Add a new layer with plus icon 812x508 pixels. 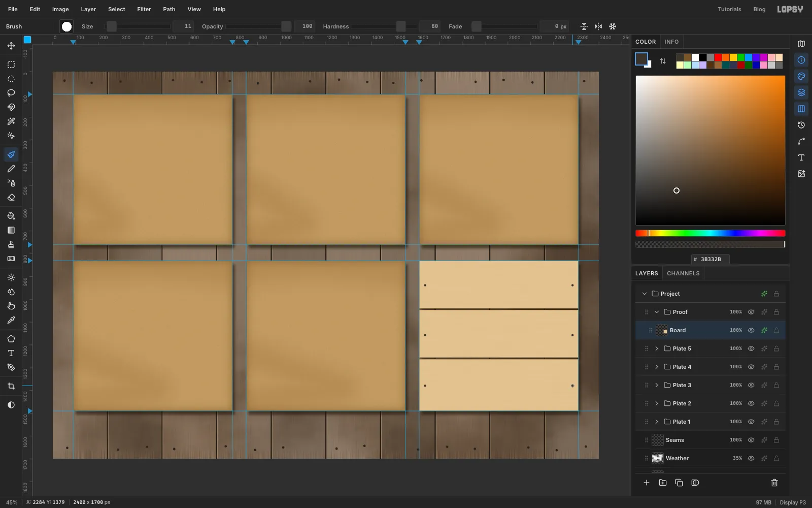tap(647, 483)
